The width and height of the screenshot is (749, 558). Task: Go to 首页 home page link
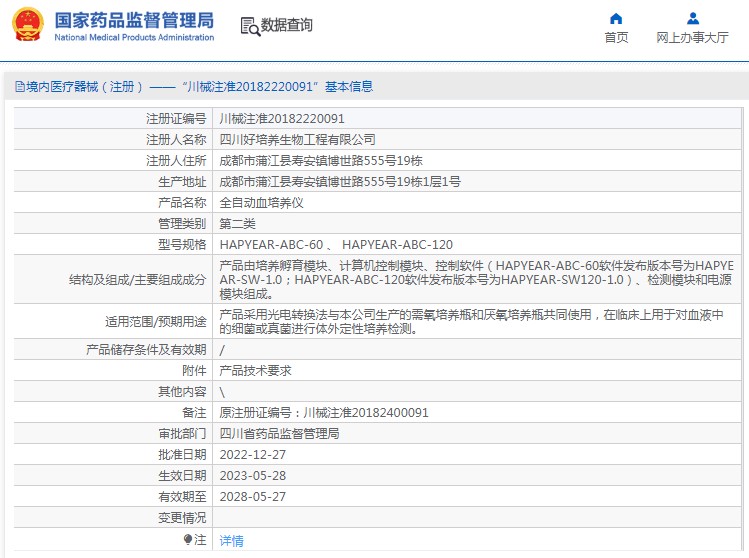[616, 38]
